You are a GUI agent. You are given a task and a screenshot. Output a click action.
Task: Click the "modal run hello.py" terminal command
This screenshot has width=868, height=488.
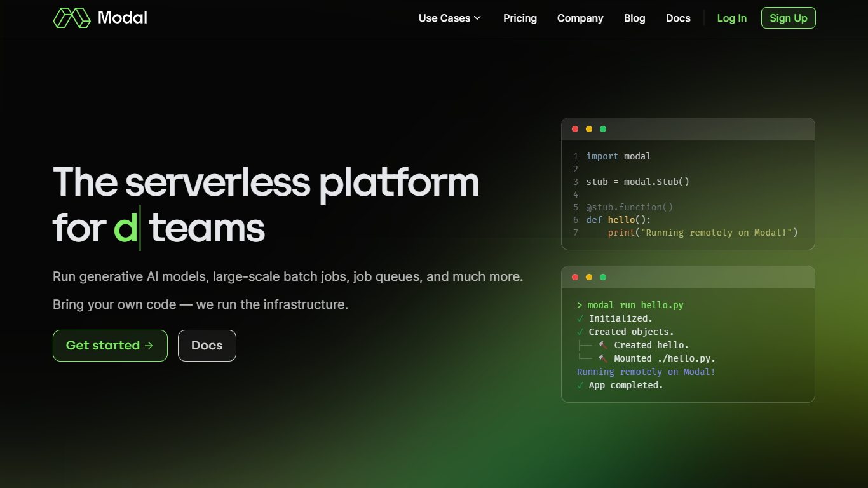tap(635, 305)
